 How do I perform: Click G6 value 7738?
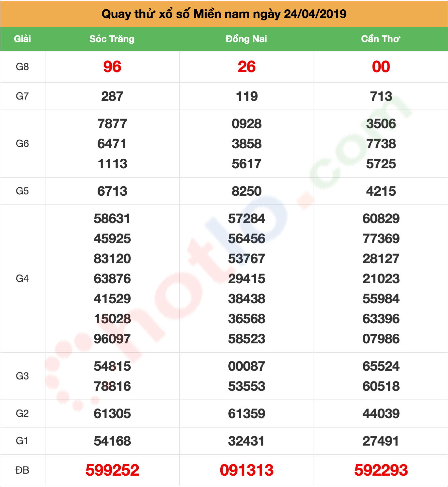pyautogui.click(x=381, y=144)
